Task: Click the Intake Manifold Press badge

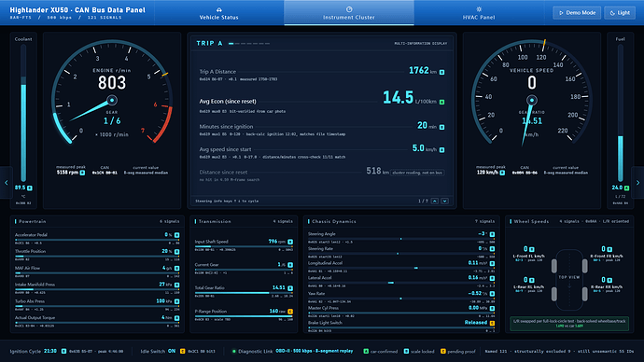Action: [x=177, y=285]
